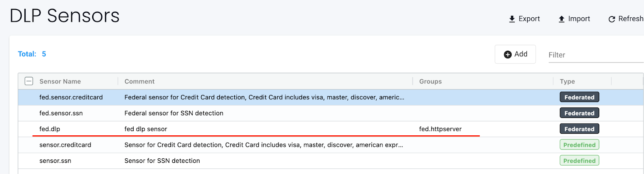Select the sensor.creditcard row
The height and width of the screenshot is (174, 644).
tap(65, 145)
